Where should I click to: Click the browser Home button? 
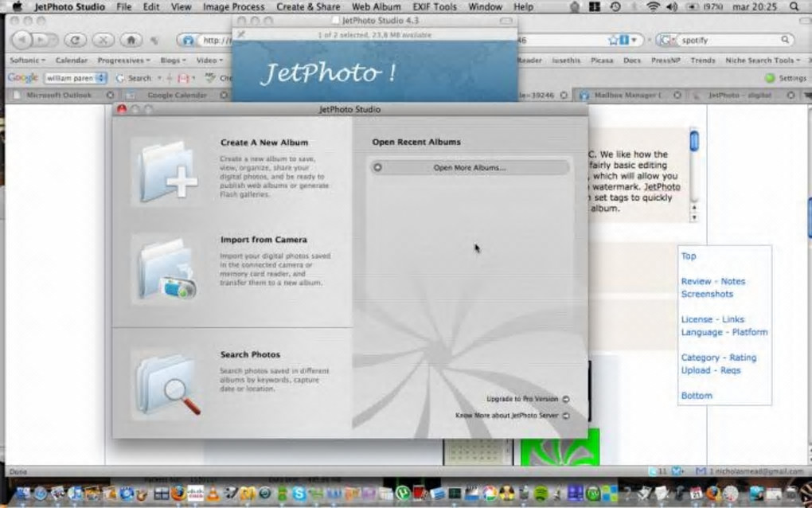[x=131, y=40]
